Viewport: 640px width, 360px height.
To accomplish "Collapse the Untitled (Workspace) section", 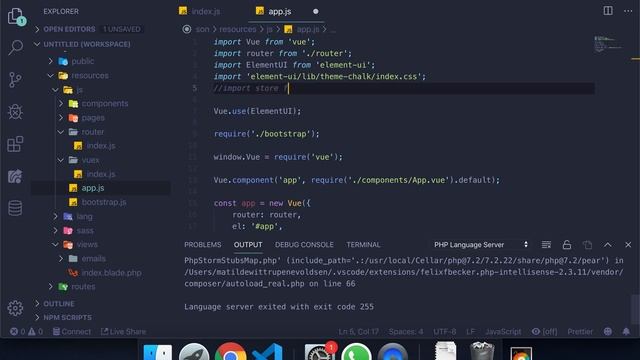I will pyautogui.click(x=87, y=44).
